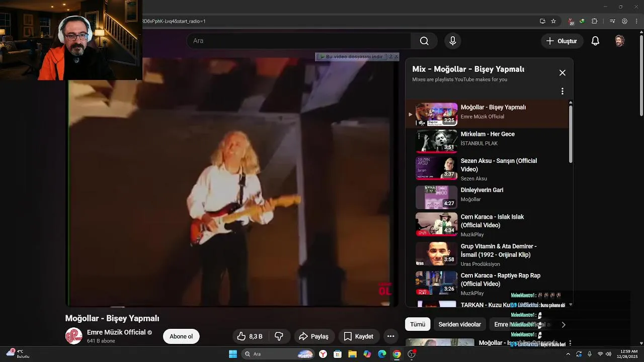The height and width of the screenshot is (362, 644).
Task: Open Microsoft Store from taskbar
Action: (338, 354)
